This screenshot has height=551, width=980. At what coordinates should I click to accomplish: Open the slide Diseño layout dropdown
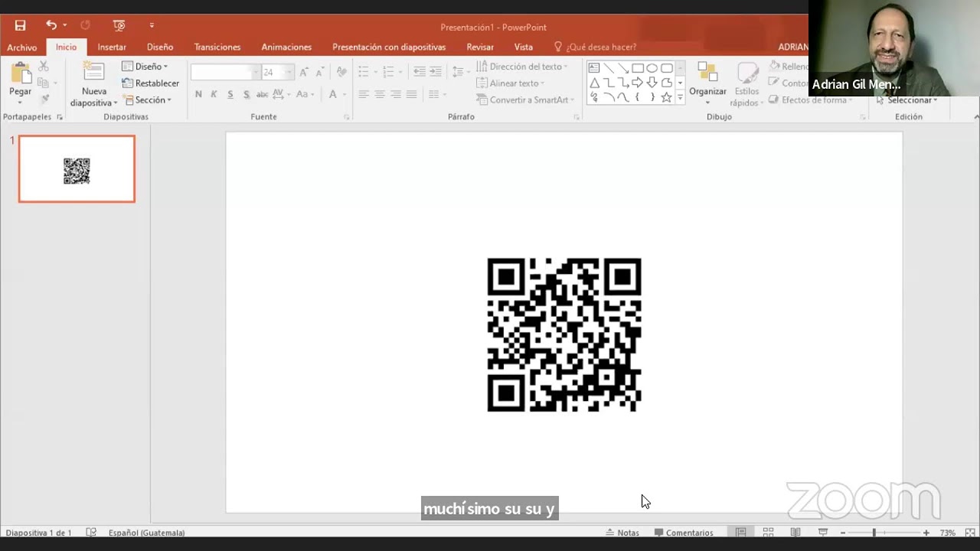coord(145,67)
